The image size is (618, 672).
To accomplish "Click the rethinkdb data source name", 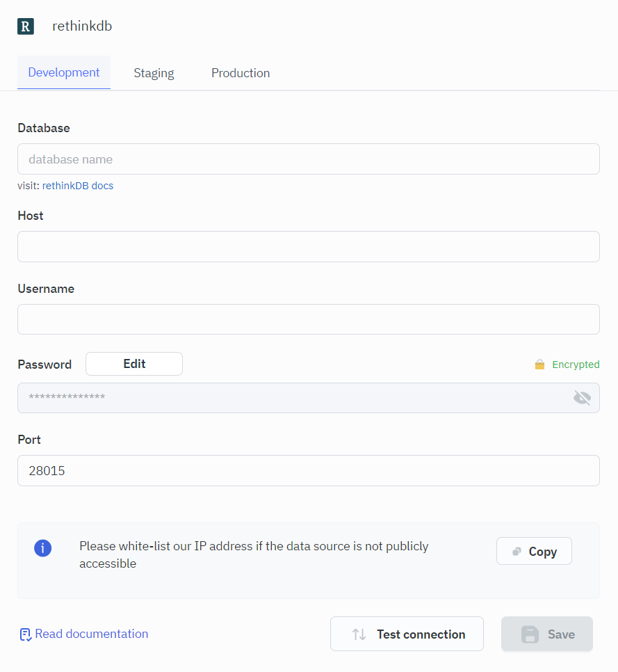I will tap(82, 26).
